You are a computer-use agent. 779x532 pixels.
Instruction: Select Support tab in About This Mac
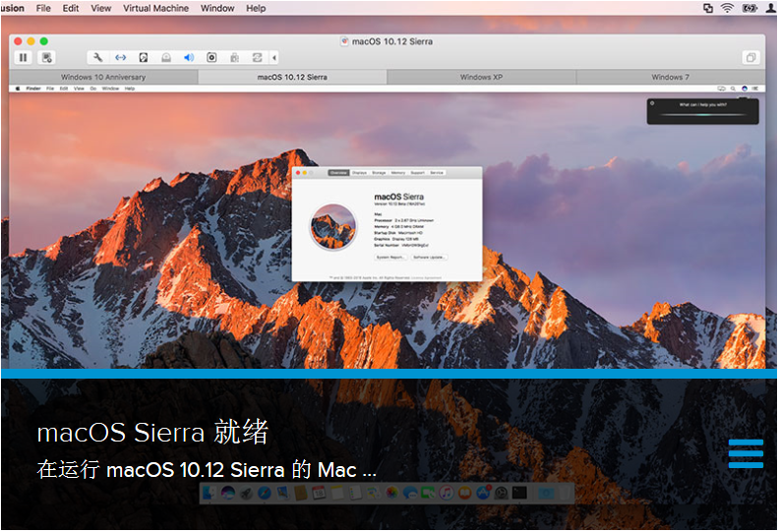(x=417, y=173)
